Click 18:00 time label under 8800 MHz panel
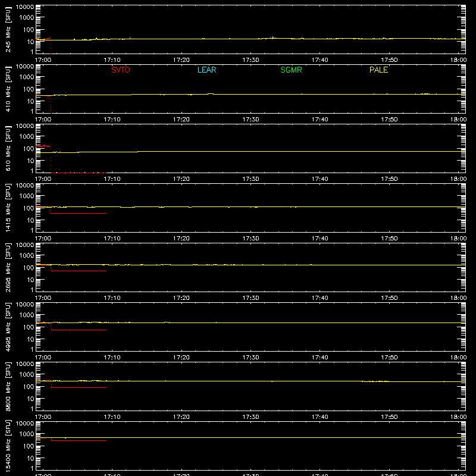Screen dimensions: 476x476 pos(458,417)
